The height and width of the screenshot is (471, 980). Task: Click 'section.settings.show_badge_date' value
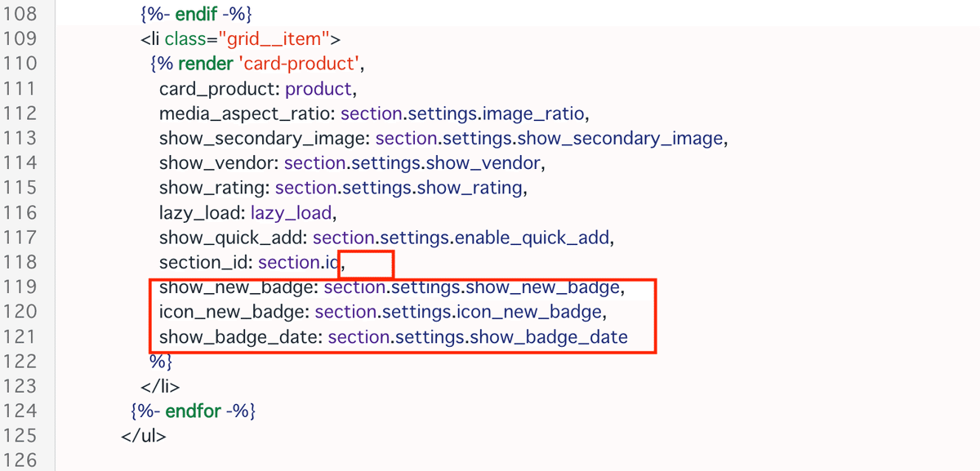pos(478,337)
